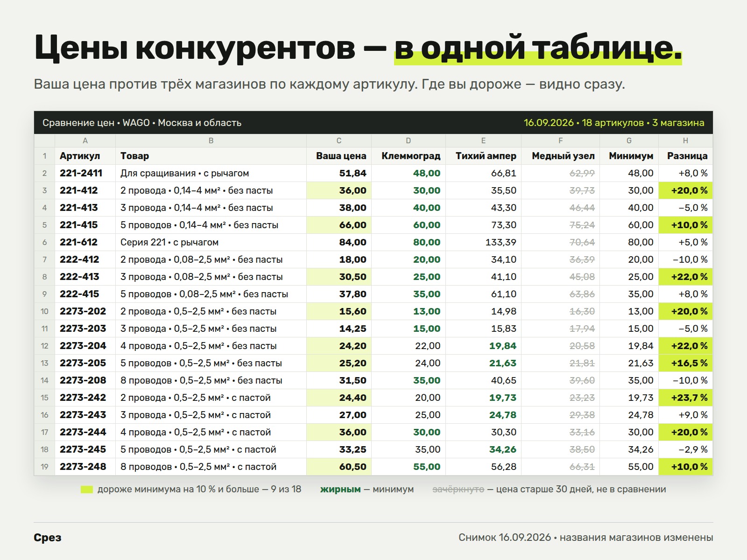Viewport: 747px width, 560px height.
Task: Select the "Медный узел" header cell
Action: 560,156
